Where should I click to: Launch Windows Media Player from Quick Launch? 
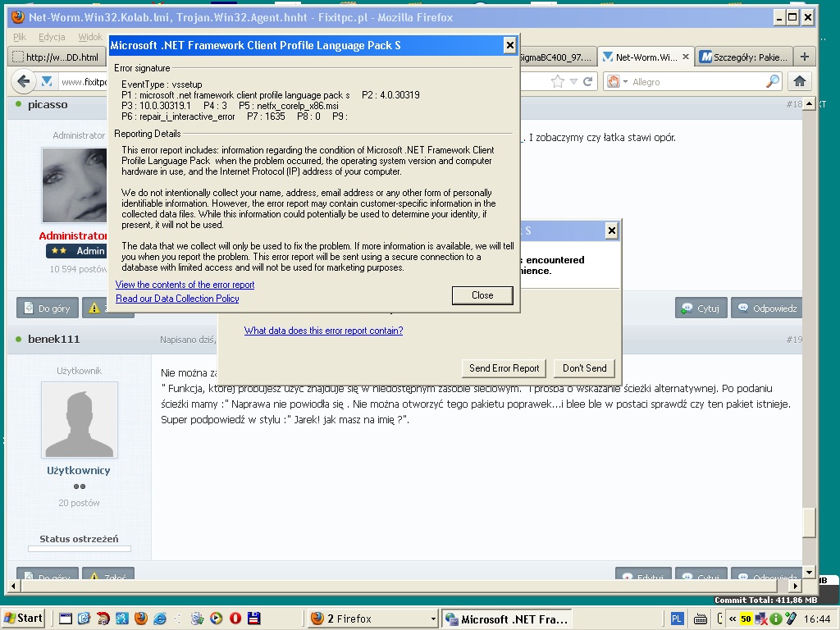tap(217, 619)
